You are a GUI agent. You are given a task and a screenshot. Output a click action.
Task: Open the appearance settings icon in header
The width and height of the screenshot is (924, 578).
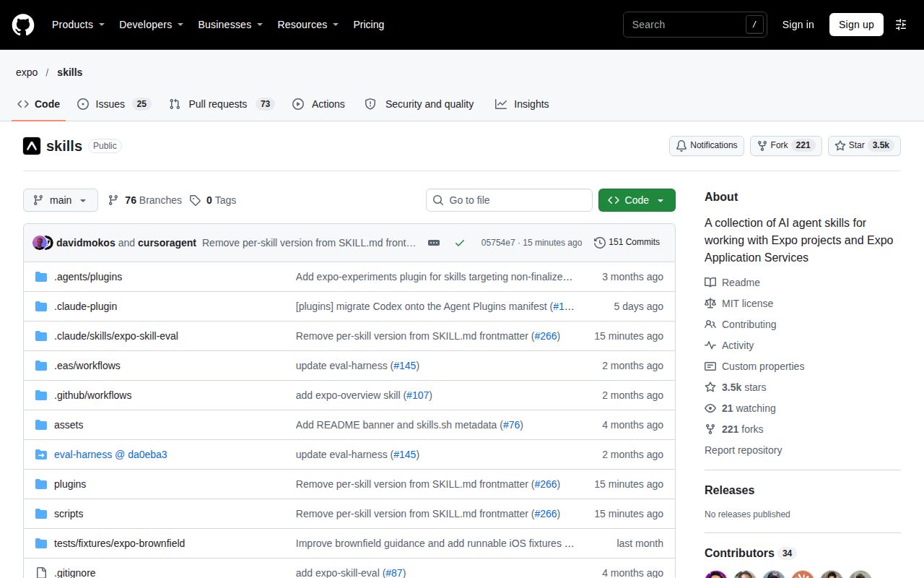(x=901, y=25)
